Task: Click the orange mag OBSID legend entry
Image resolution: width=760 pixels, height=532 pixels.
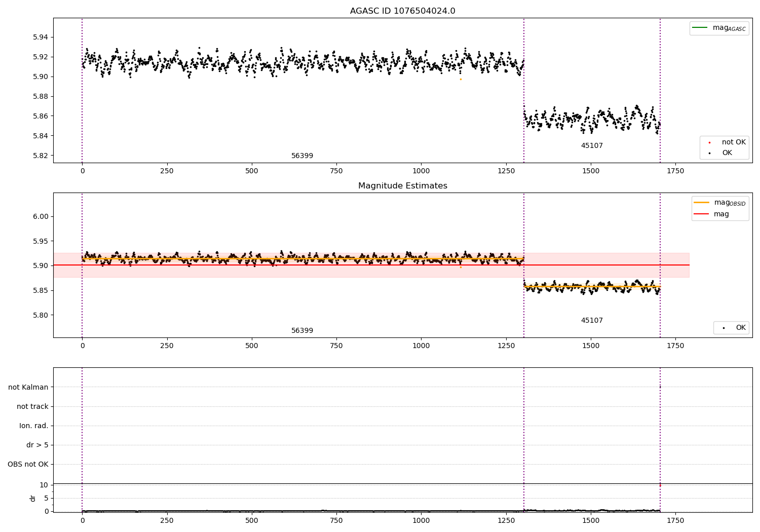Action: pos(720,203)
